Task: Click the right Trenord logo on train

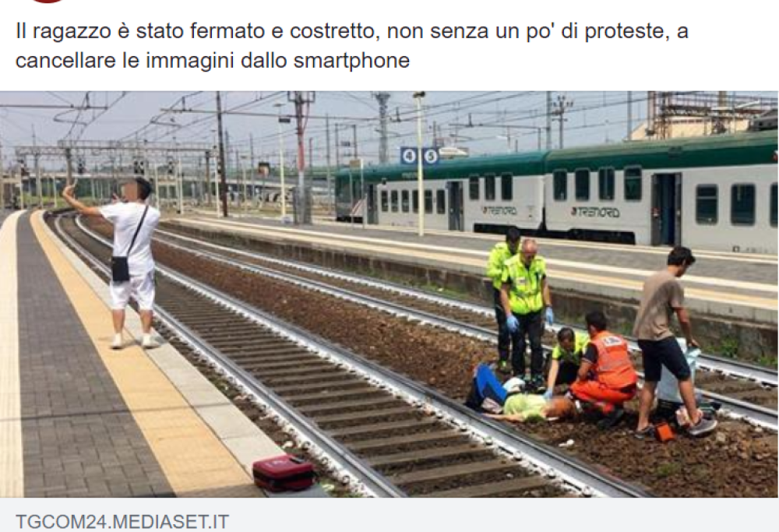Action: pyautogui.click(x=595, y=212)
